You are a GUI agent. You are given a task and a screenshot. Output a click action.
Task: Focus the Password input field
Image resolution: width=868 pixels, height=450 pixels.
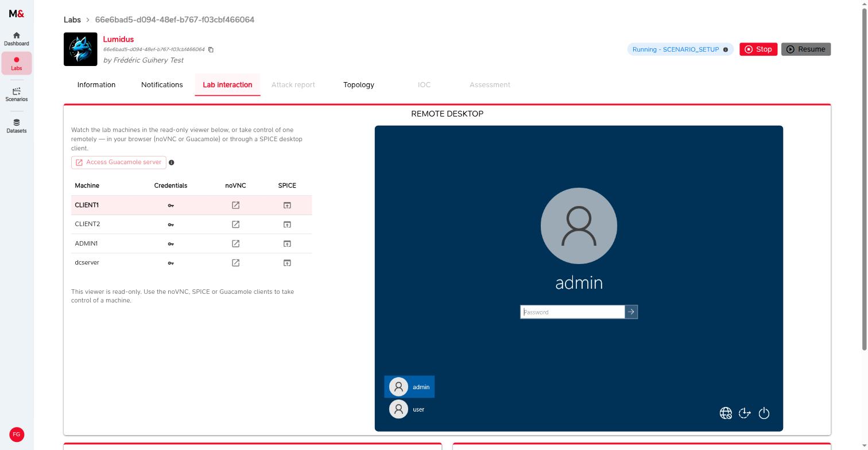572,312
